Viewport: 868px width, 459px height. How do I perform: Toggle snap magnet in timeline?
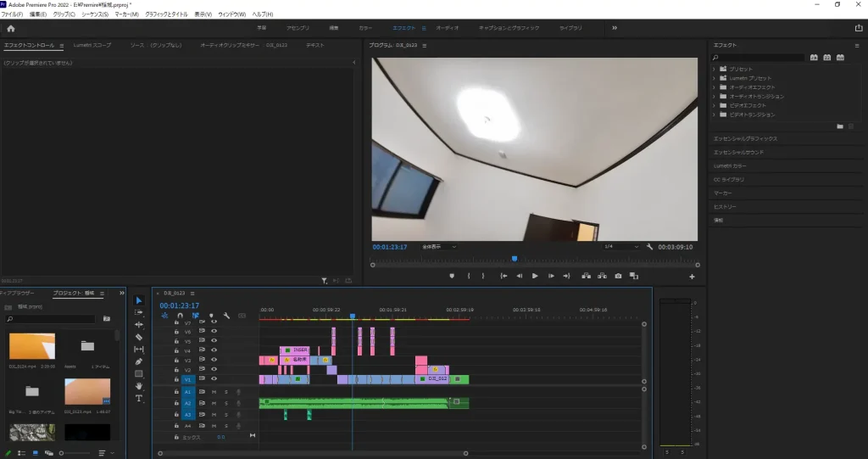[x=180, y=316]
